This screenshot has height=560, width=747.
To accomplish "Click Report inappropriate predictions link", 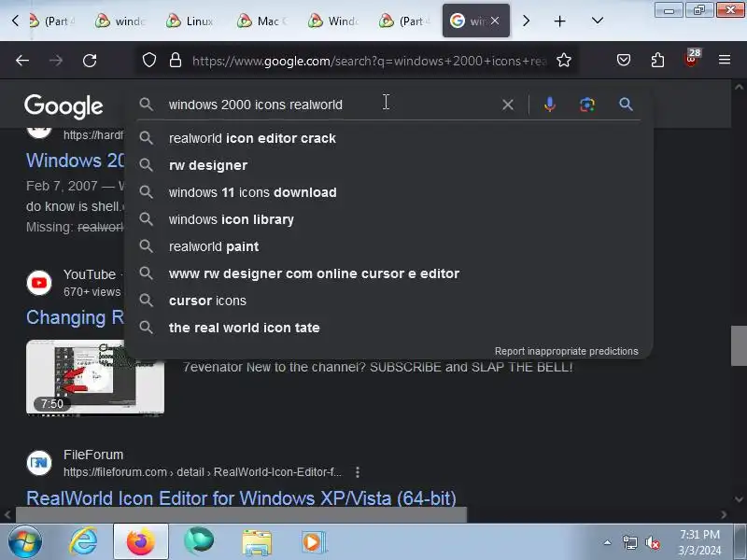I will (566, 351).
